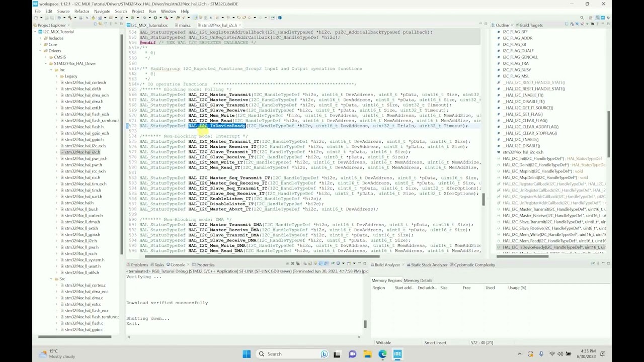Open Windows Start menu
Image resolution: width=644 pixels, height=362 pixels.
point(247,354)
